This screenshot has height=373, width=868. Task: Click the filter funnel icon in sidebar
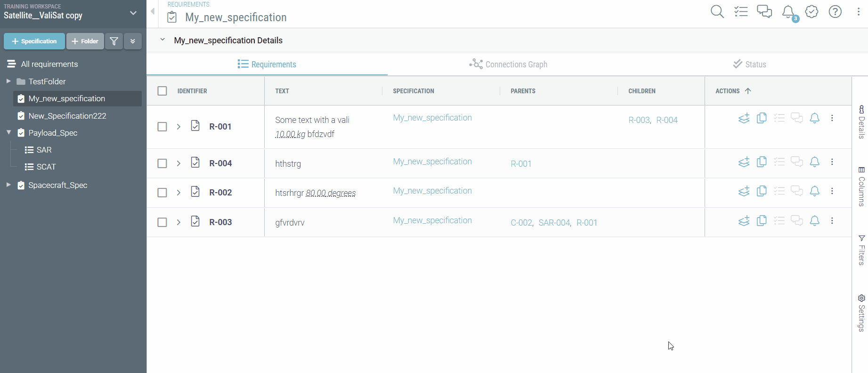click(x=114, y=41)
